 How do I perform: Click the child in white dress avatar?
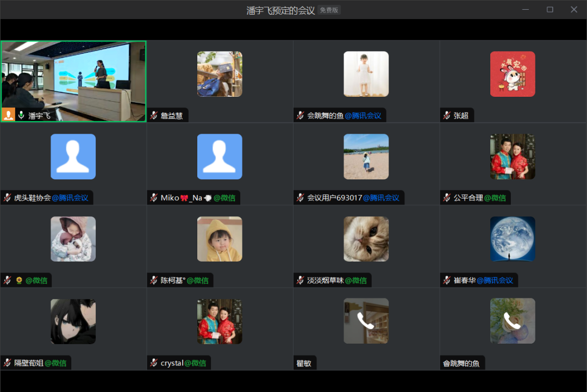[x=366, y=74]
